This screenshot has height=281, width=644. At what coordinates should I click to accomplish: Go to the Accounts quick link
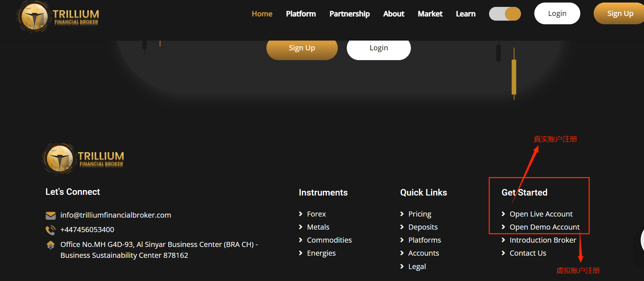pyautogui.click(x=424, y=253)
